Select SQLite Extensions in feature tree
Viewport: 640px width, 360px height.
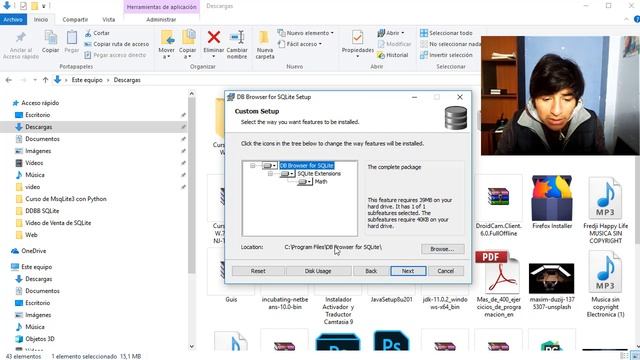[319, 173]
